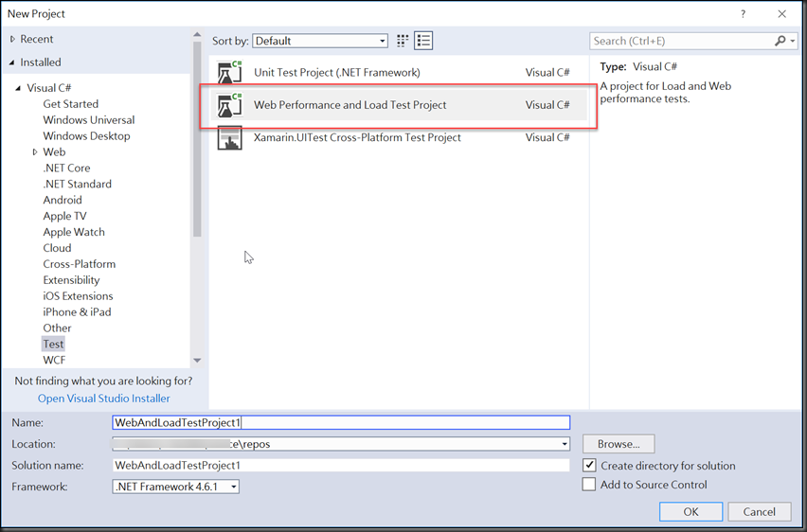Select Web Performance and Load Test Project
Screen dimensions: 807x532
399,105
